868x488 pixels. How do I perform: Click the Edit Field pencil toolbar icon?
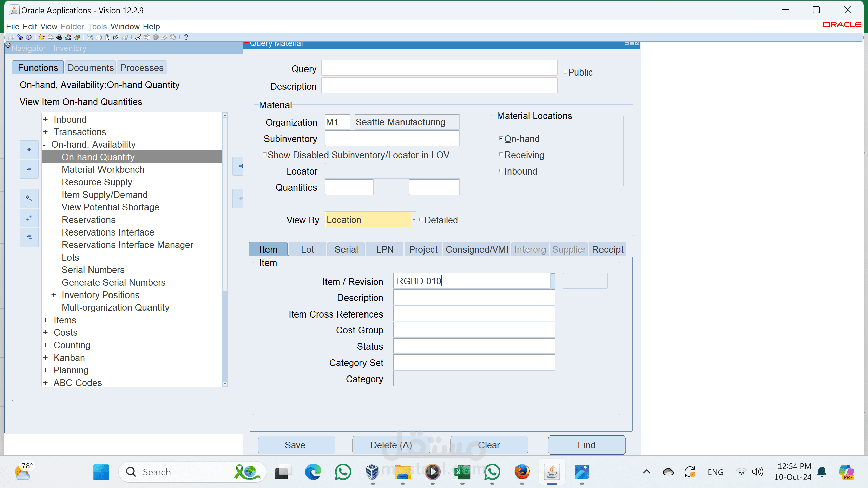click(138, 37)
